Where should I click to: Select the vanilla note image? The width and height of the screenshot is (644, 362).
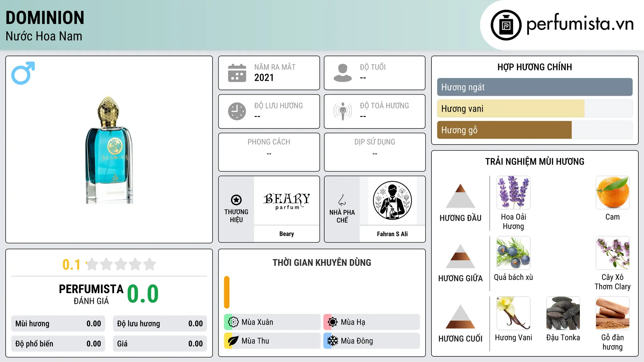514,313
